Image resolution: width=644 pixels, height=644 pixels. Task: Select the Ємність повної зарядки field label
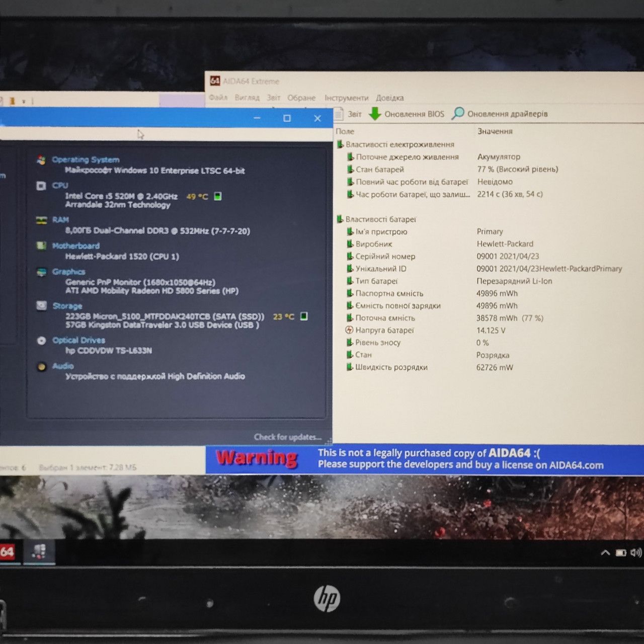(x=398, y=305)
